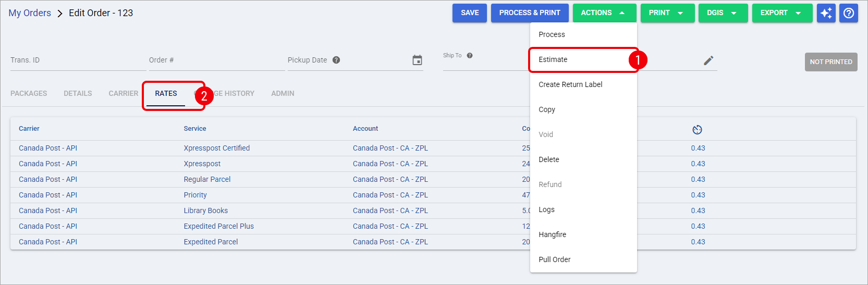Viewport: 868px width, 285px height.
Task: Select Delete in the Actions menu
Action: 583,159
